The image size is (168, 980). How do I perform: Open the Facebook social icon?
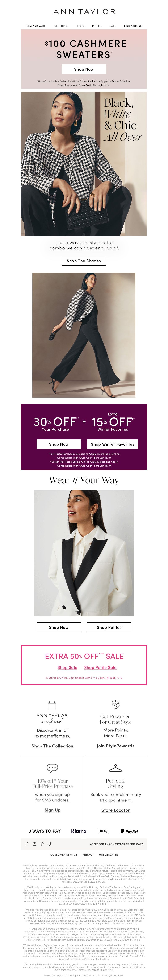point(27,844)
